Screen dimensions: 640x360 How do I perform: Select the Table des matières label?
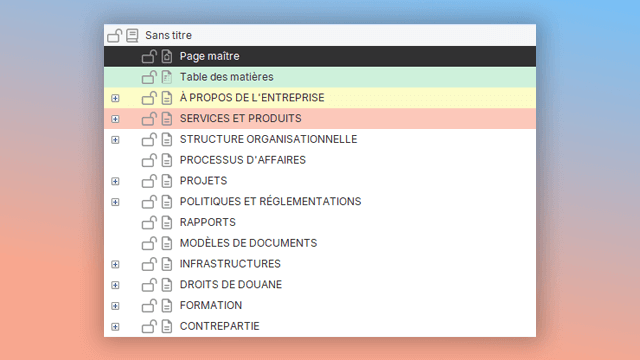point(227,77)
